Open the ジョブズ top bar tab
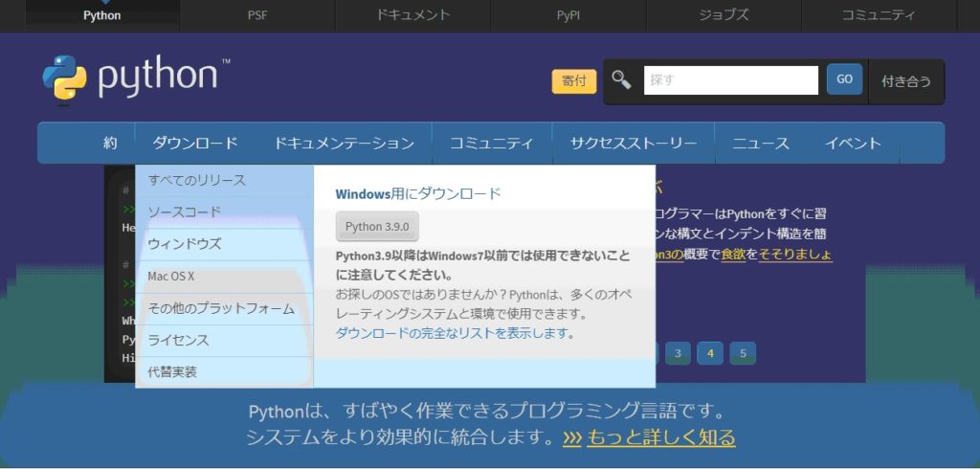Viewport: 980px width, 469px height. pyautogui.click(x=724, y=15)
